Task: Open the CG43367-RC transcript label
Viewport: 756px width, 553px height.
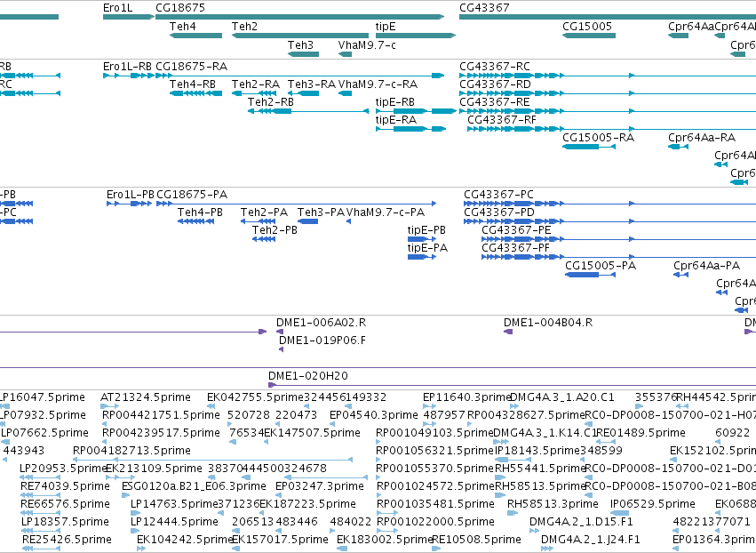Action: (495, 67)
